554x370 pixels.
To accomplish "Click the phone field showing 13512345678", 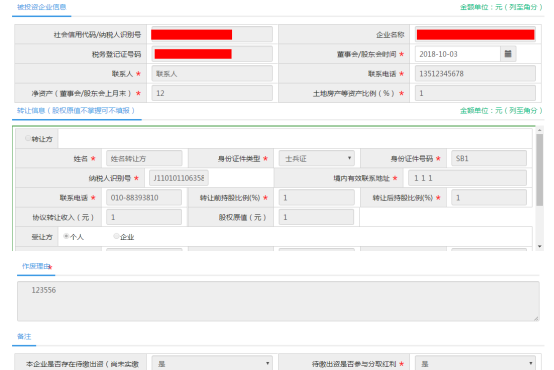I will point(475,74).
